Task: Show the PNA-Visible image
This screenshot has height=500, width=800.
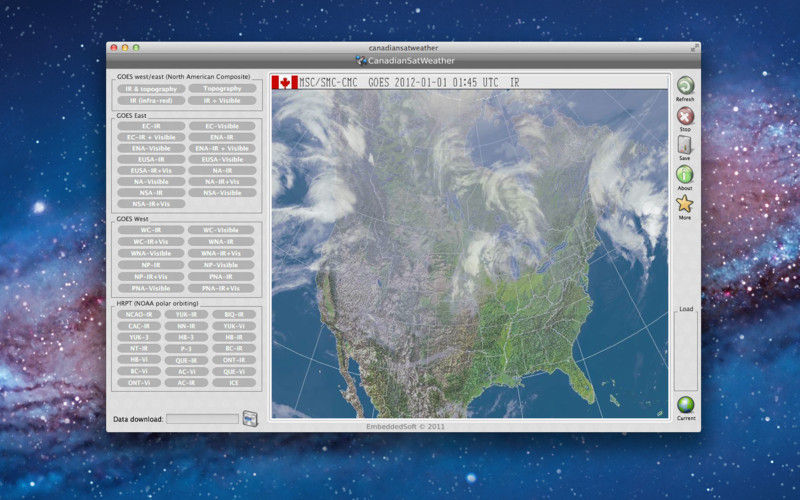Action: pos(151,288)
